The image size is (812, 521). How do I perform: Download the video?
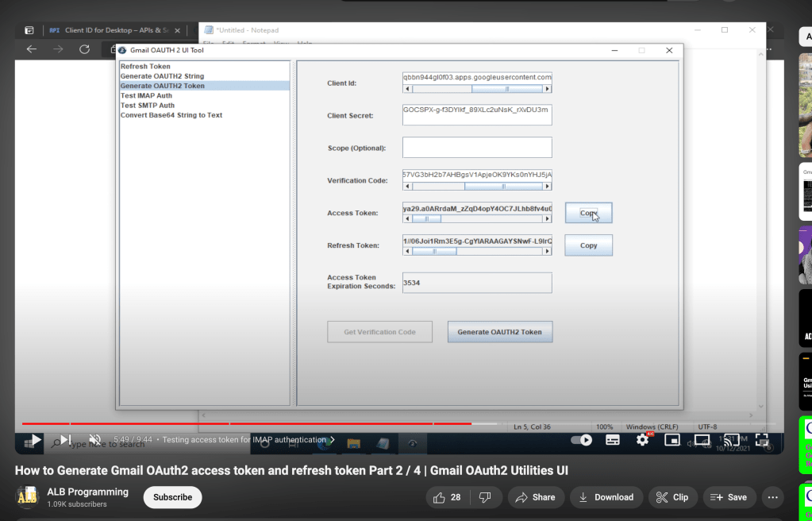[x=606, y=497]
